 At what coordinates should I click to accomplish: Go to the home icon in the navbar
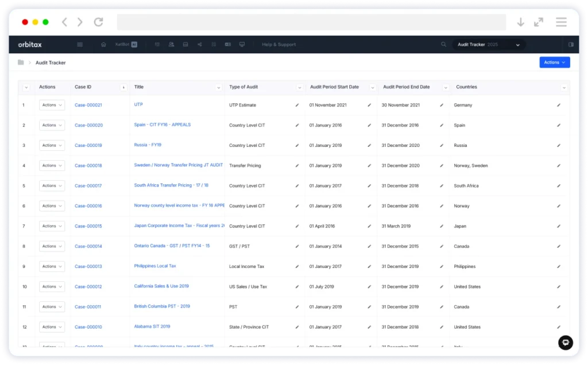coord(103,44)
